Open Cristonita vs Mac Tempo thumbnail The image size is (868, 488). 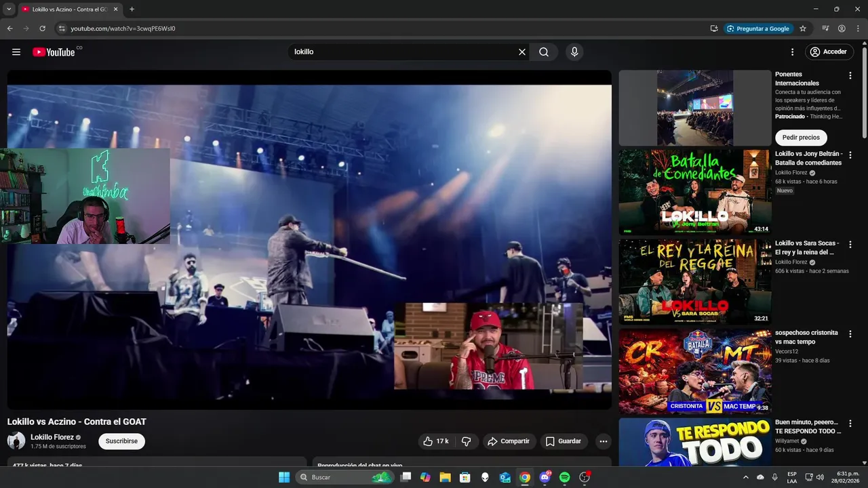pos(695,371)
